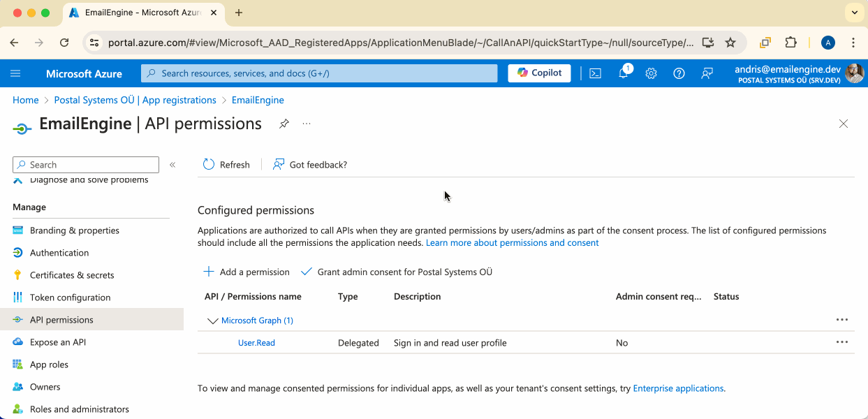Open the notifications bell
Image resolution: width=868 pixels, height=419 pixels.
[623, 73]
